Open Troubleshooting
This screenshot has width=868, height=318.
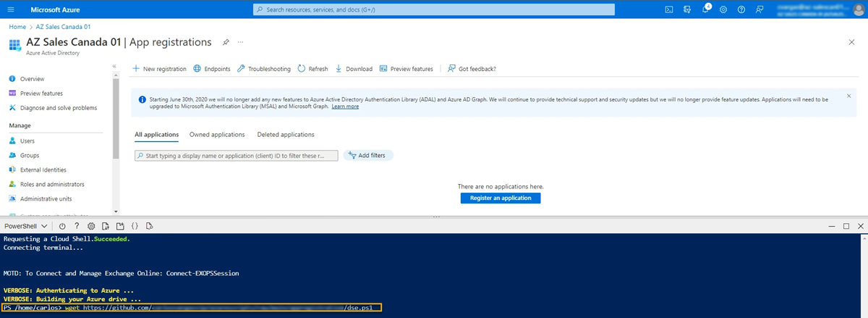(x=263, y=69)
